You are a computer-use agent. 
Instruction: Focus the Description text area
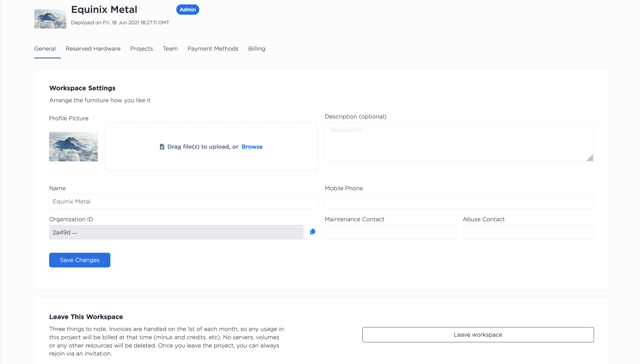(459, 142)
